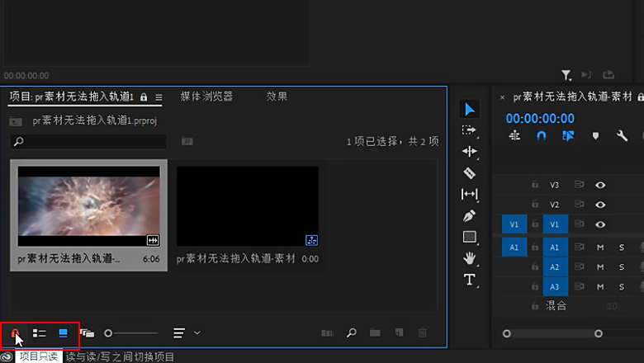Toggle target track A3 button
This screenshot has height=363, width=644.
(556, 287)
